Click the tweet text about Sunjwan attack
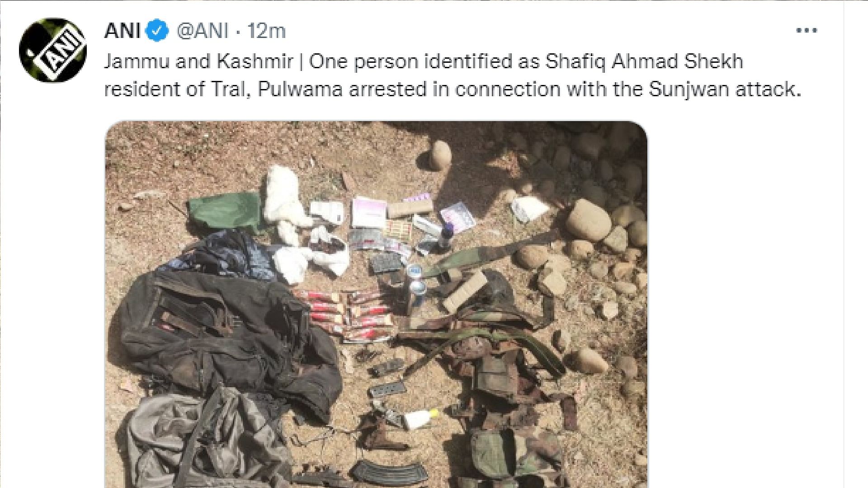The width and height of the screenshot is (868, 488). coord(453,75)
